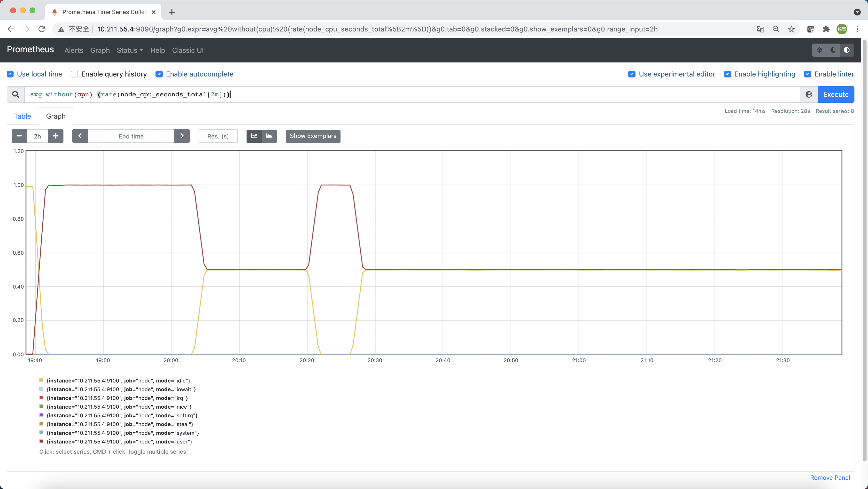The height and width of the screenshot is (489, 868).
Task: Switch to the Table tab
Action: coord(23,116)
